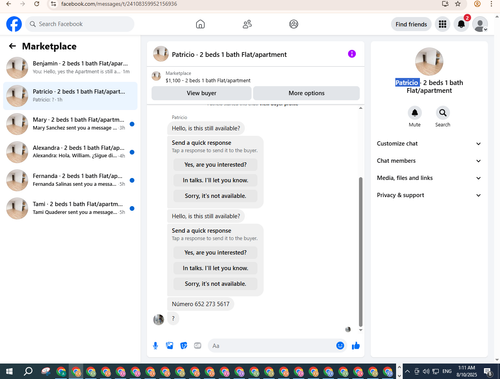Click the ENG language indicator
The height and width of the screenshot is (379, 500).
(x=447, y=371)
